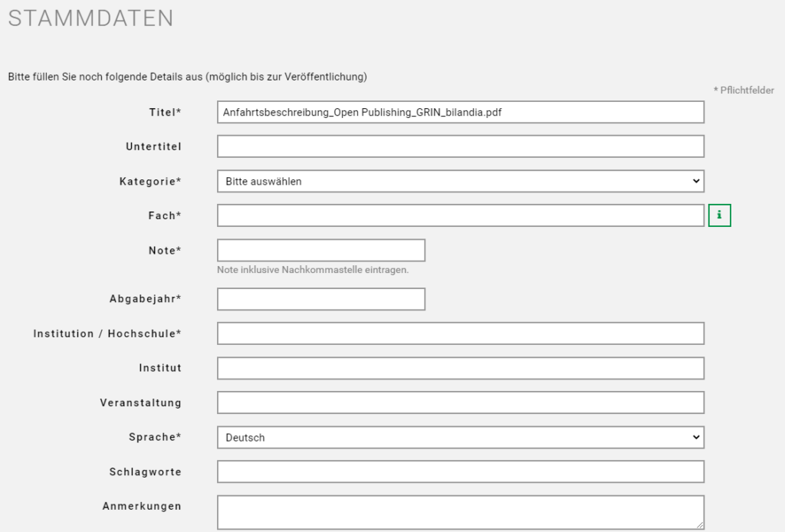Viewport: 785px width, 532px height.
Task: Click the Sprache* field label
Action: 155,438
